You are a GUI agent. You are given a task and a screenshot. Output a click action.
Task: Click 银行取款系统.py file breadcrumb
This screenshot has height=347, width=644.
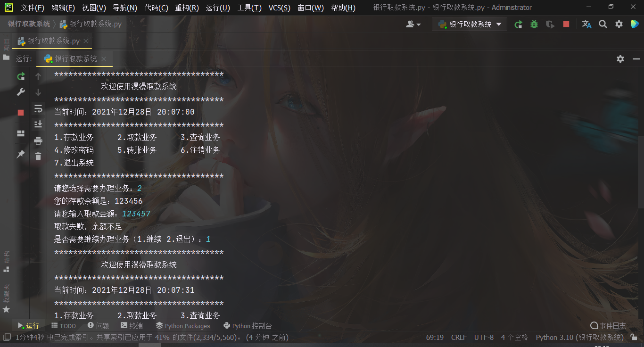point(91,24)
